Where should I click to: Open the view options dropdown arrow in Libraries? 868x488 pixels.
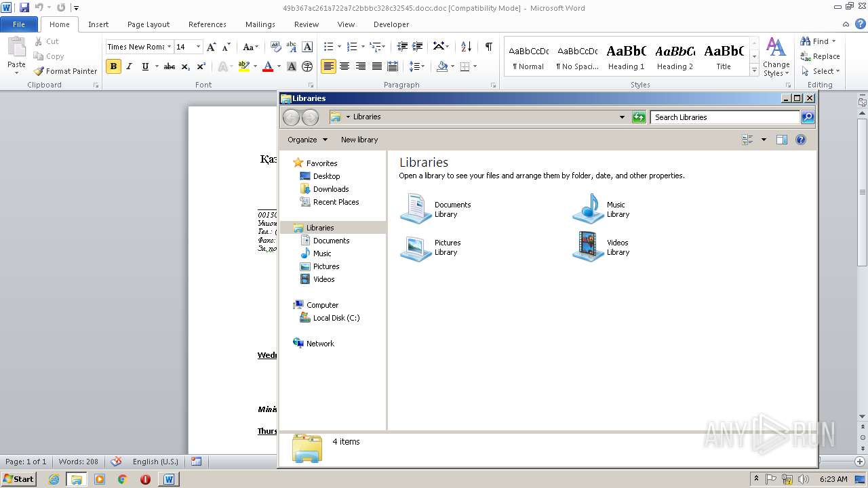(764, 140)
